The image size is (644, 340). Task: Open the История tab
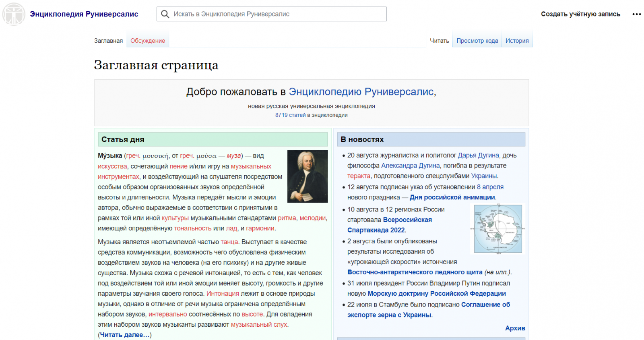(x=517, y=41)
